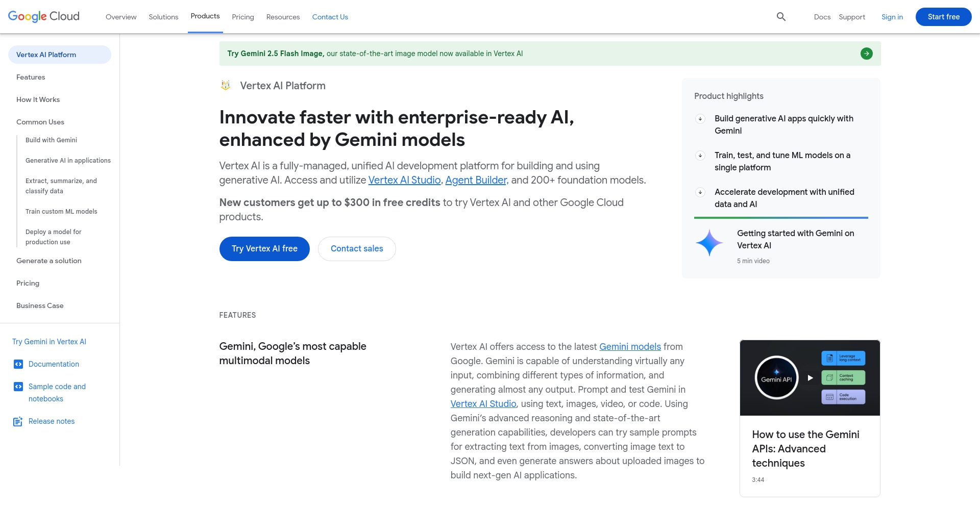Click the Documentation code icon in the sidebar

[x=18, y=364]
